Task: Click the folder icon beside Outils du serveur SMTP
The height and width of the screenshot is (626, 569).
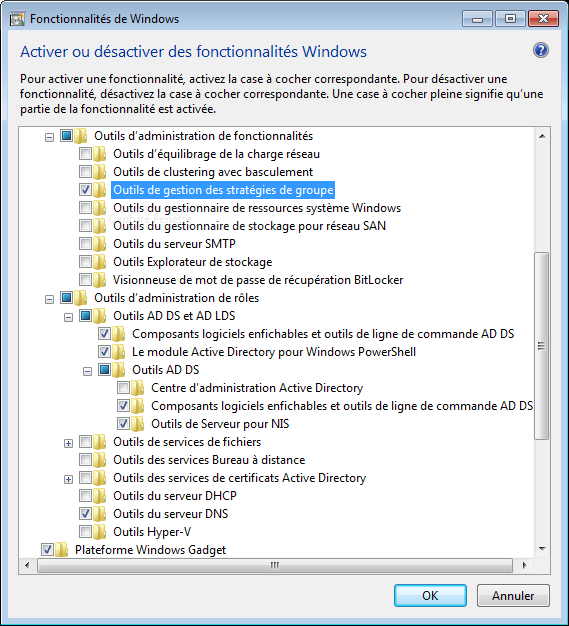Action: point(100,244)
